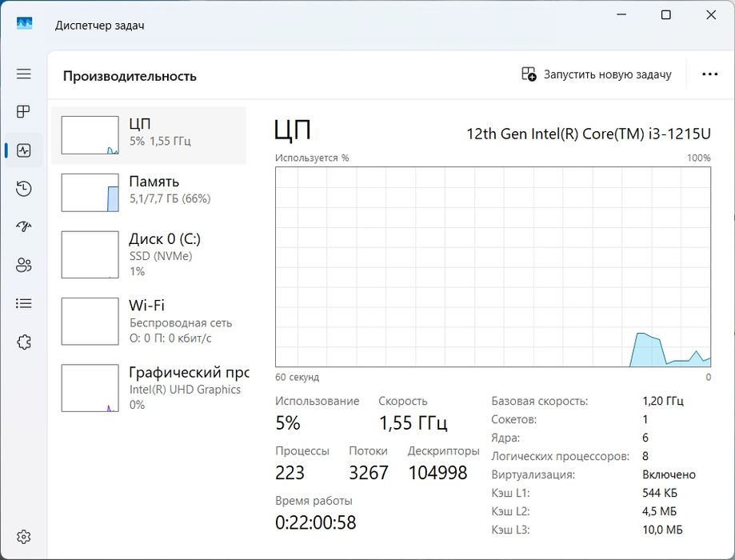Select the Диск 0 (C:) item
735x560 pixels.
pyautogui.click(x=149, y=254)
